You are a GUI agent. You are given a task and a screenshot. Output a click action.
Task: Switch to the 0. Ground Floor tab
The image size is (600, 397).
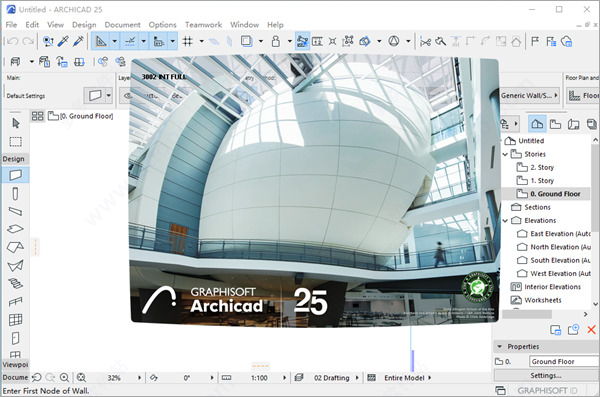click(80, 116)
